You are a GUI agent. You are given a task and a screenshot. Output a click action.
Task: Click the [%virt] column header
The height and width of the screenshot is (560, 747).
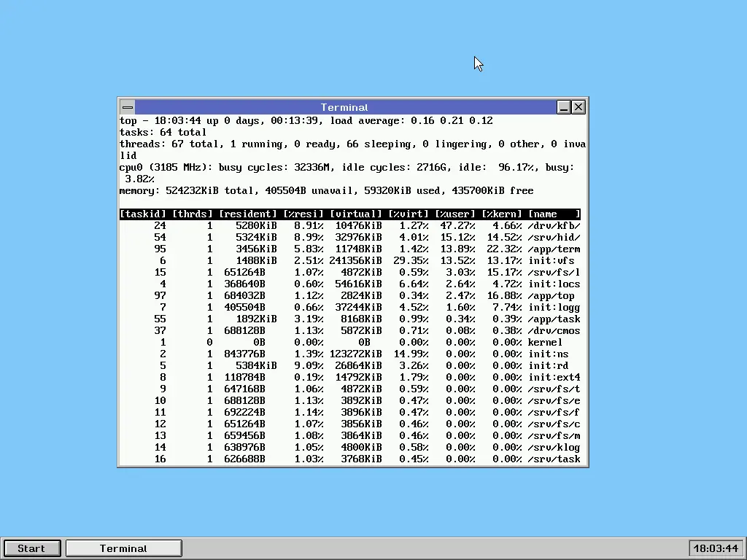pos(409,214)
